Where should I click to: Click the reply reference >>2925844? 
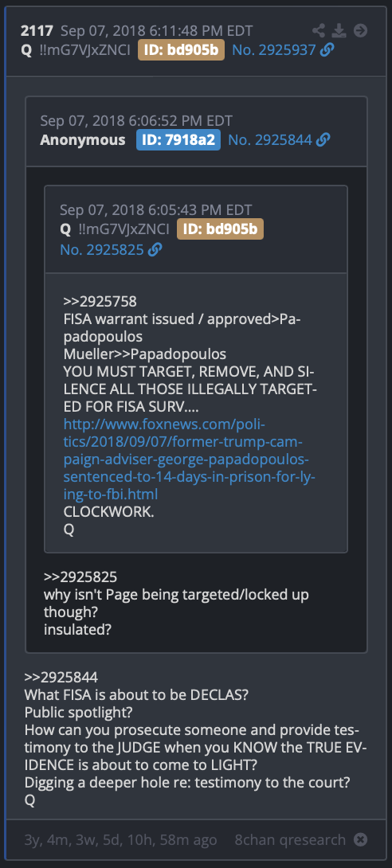(61, 677)
